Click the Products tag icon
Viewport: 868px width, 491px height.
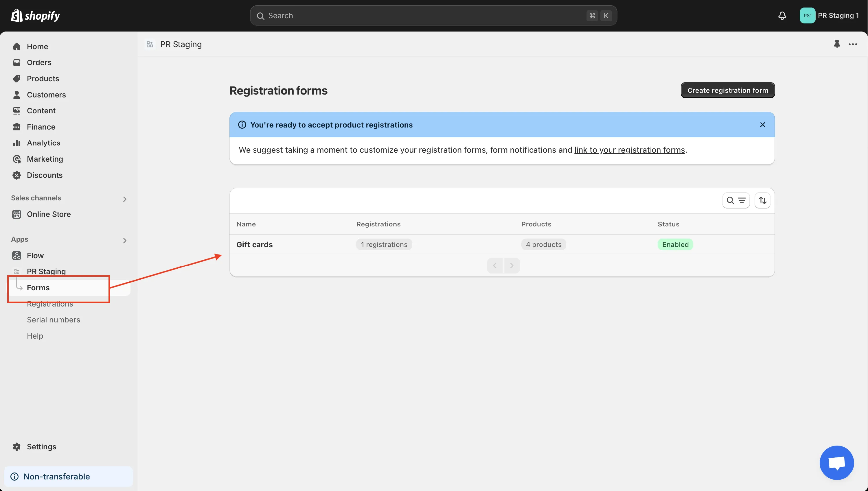click(x=16, y=79)
